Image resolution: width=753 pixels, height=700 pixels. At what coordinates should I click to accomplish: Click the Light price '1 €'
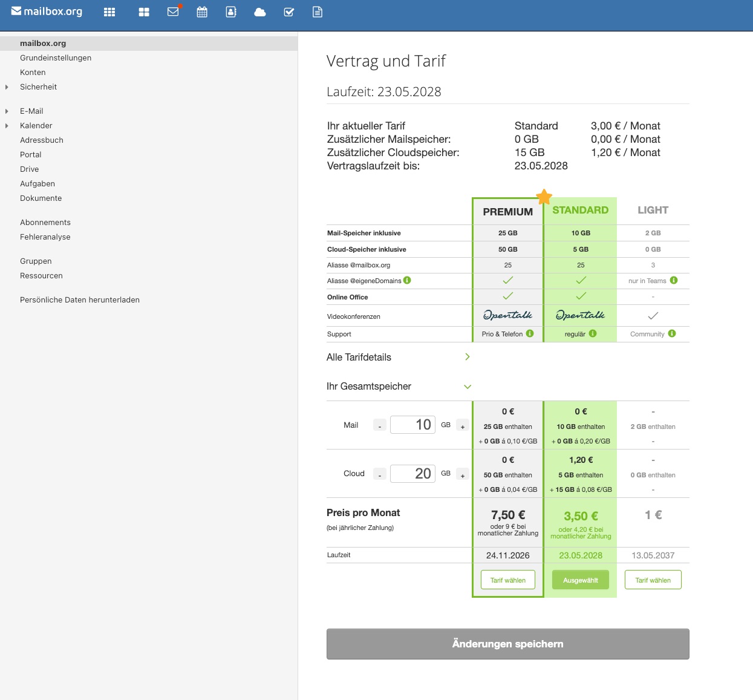[x=653, y=515]
